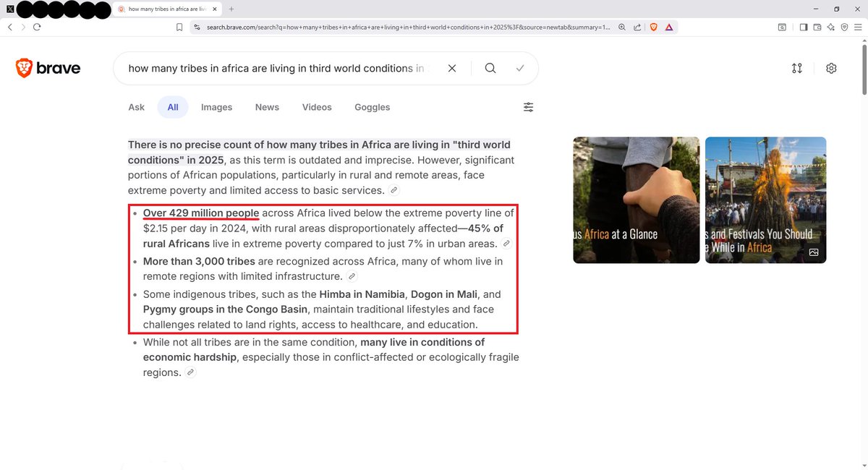Click 'Over 429 million people' text
This screenshot has width=868, height=470.
pyautogui.click(x=201, y=213)
